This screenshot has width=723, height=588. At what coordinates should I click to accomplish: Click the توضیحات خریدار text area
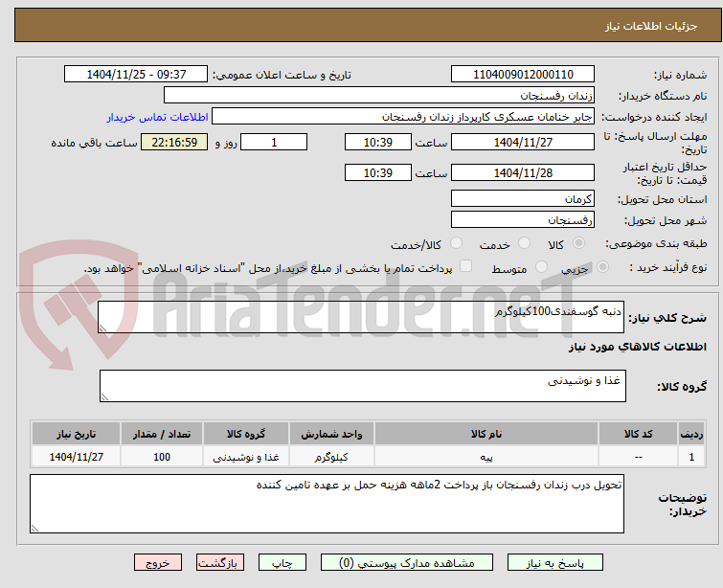[327, 504]
